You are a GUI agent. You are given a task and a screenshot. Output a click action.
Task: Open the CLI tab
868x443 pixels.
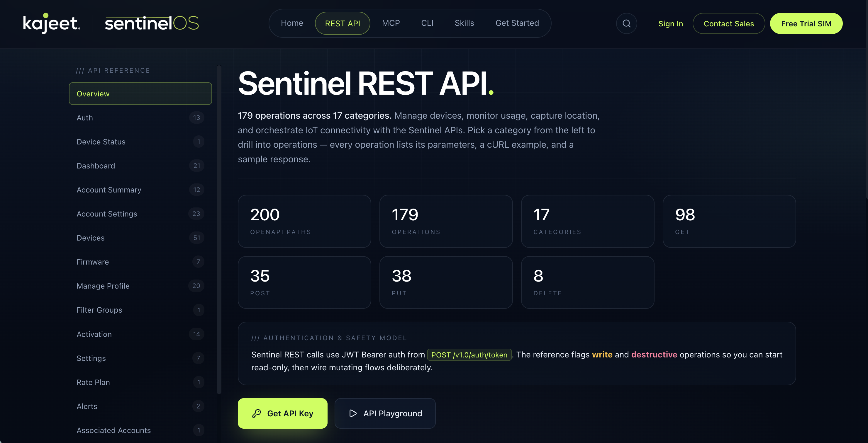click(x=427, y=23)
